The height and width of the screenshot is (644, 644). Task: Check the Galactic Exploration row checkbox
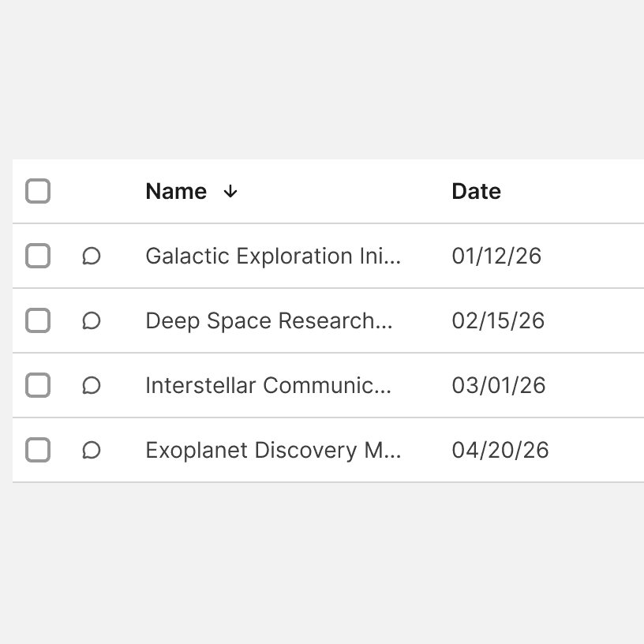click(x=38, y=256)
